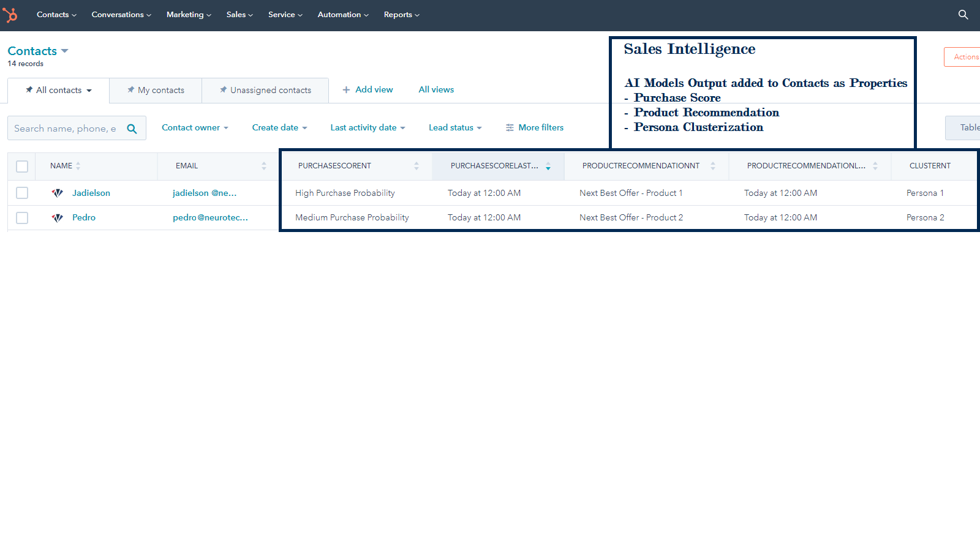Click the More filters button
Screen dimensions: 980x551
click(x=535, y=127)
